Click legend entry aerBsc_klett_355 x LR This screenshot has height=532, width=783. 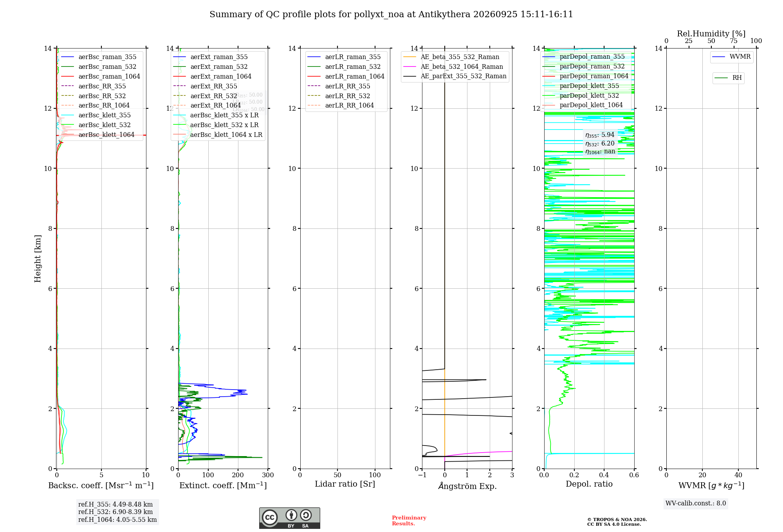[x=216, y=115]
